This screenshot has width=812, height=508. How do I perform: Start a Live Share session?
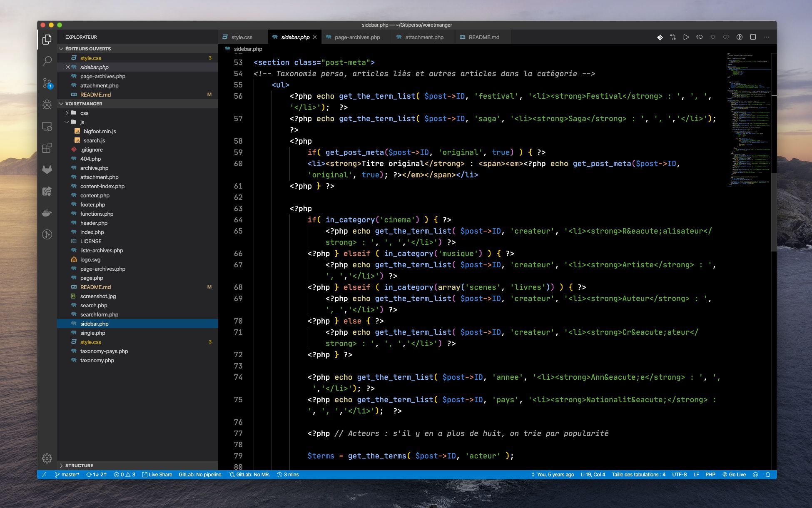pyautogui.click(x=157, y=475)
